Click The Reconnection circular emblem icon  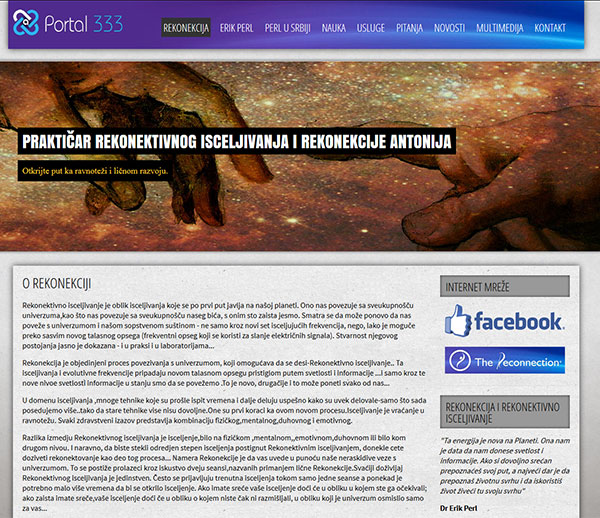[460, 361]
